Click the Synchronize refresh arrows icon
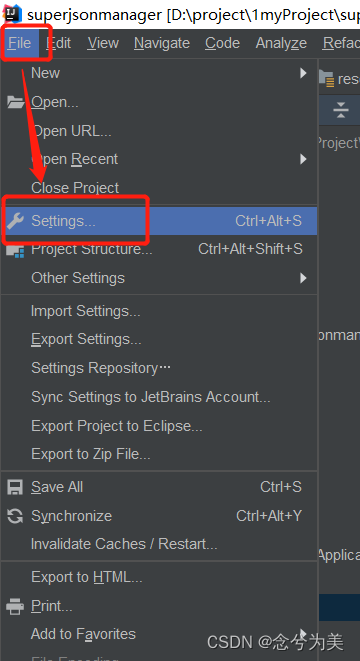360x661 pixels. 15,516
